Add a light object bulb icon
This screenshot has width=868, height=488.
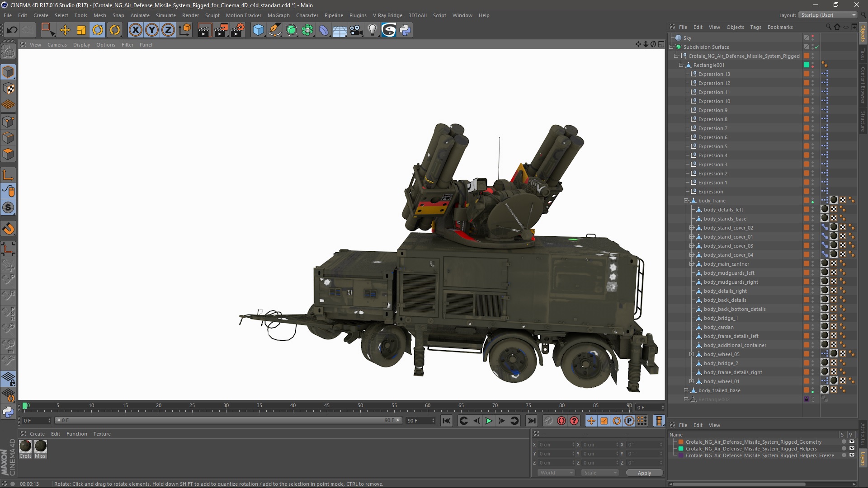pos(373,30)
